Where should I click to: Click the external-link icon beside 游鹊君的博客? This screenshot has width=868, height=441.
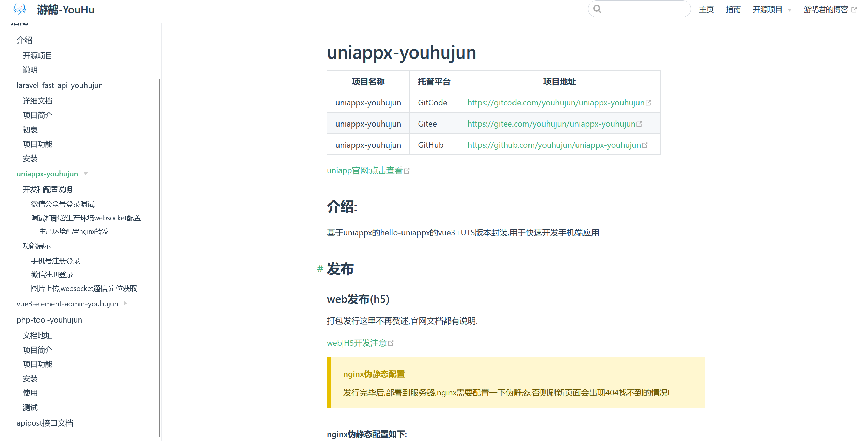pos(854,10)
